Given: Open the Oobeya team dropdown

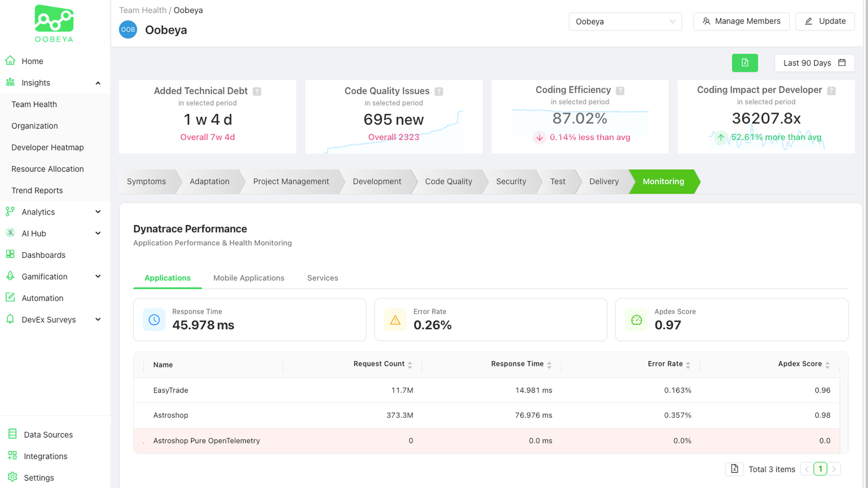Looking at the screenshot, I should click(625, 22).
